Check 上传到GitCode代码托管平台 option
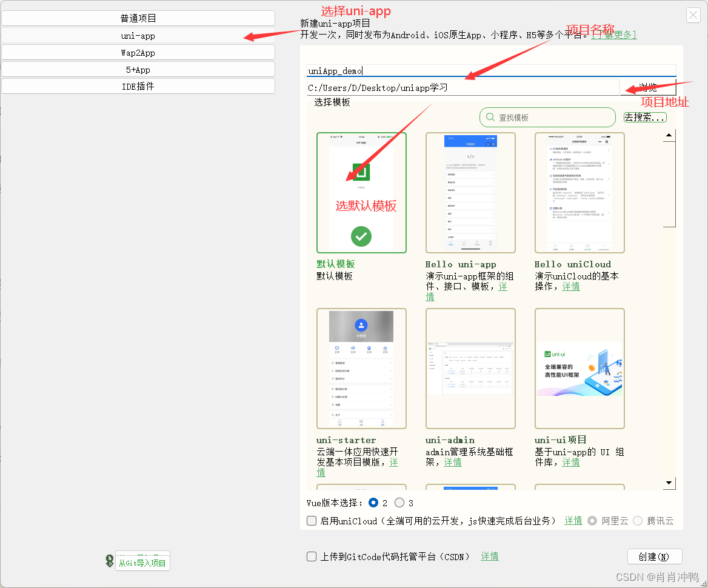Screen dimensions: 708x588 pyautogui.click(x=312, y=556)
